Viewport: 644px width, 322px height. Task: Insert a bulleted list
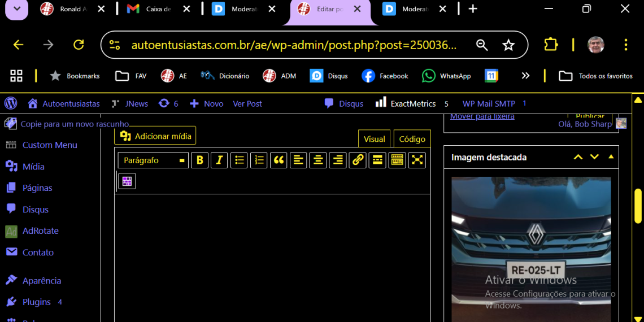[239, 160]
